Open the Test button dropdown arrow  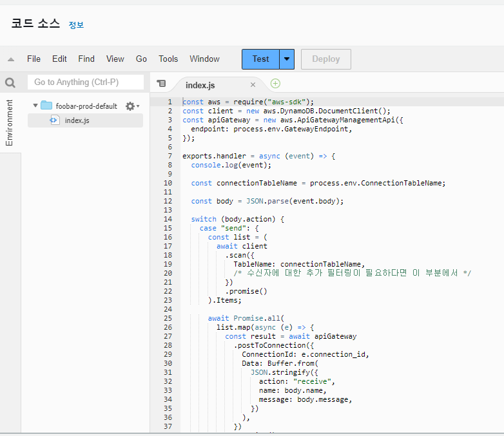point(287,59)
